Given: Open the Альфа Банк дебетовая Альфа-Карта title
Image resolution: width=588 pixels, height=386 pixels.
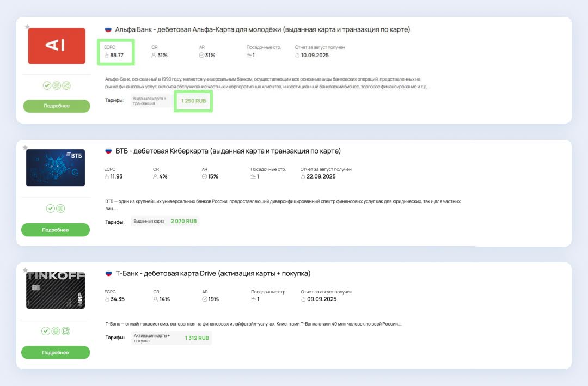Looking at the screenshot, I should 262,29.
